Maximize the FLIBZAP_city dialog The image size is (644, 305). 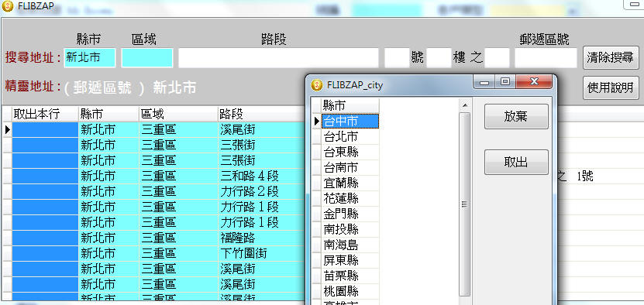click(505, 82)
